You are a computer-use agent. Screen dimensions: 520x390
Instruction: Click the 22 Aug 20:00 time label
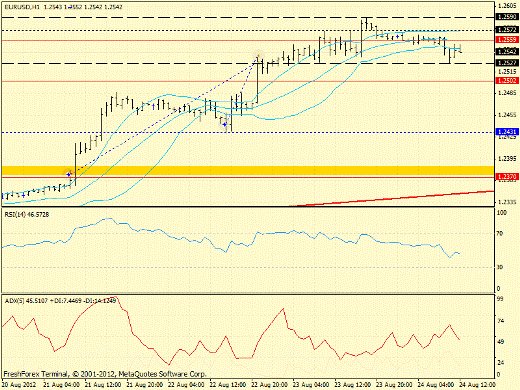[270, 384]
